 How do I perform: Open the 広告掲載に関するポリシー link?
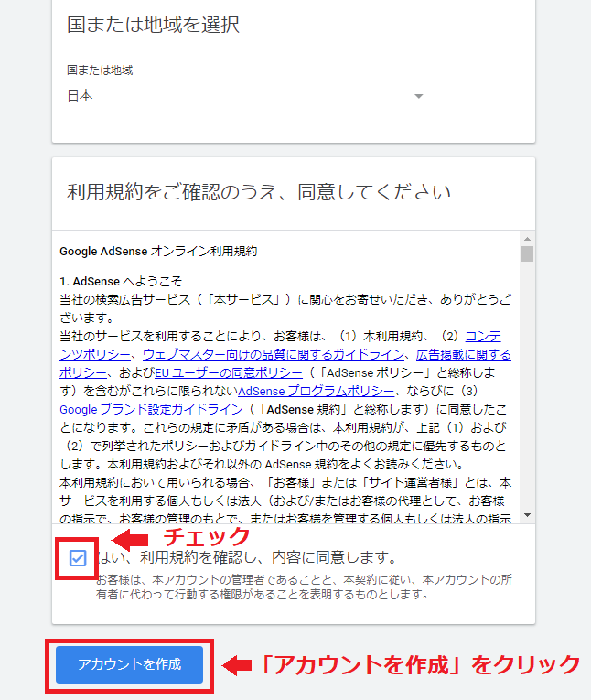(463, 354)
